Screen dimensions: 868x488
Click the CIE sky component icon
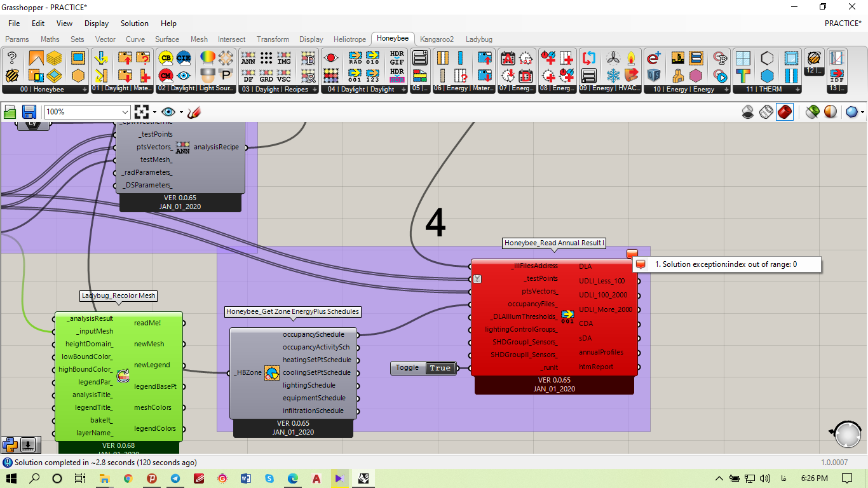coord(184,58)
